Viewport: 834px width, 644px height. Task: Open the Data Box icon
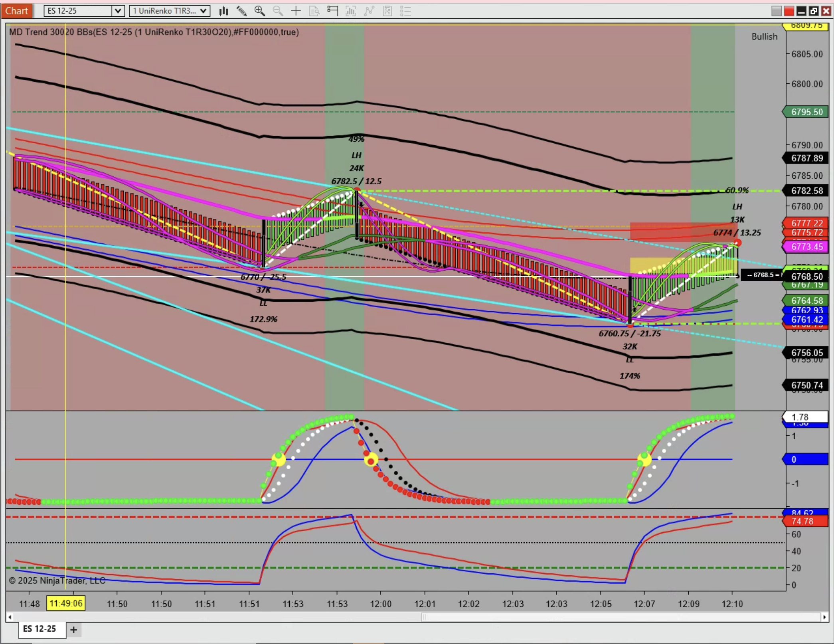tap(314, 11)
